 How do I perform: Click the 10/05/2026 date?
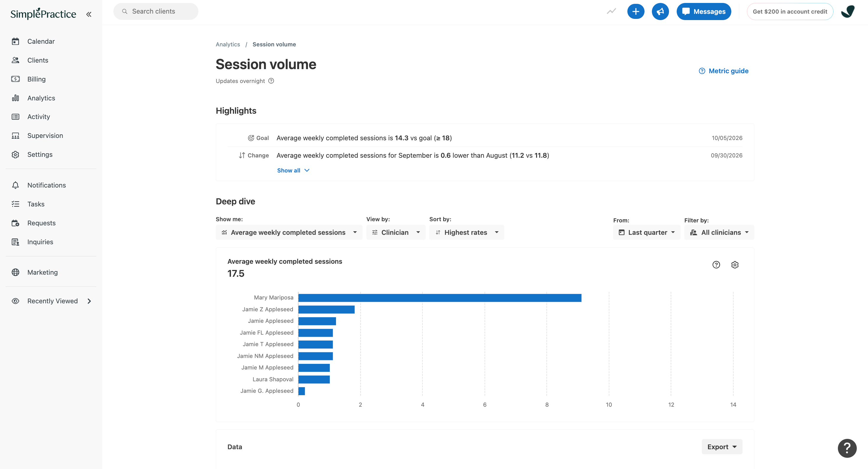click(727, 138)
